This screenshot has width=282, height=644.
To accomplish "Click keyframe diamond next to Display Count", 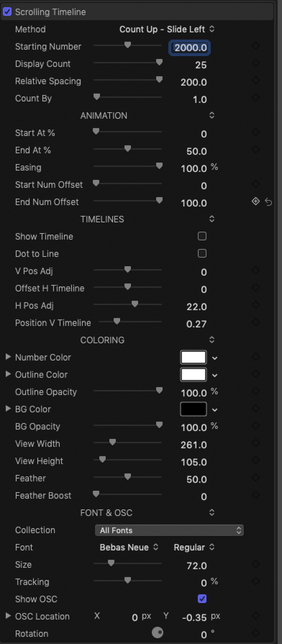I will pos(256,63).
